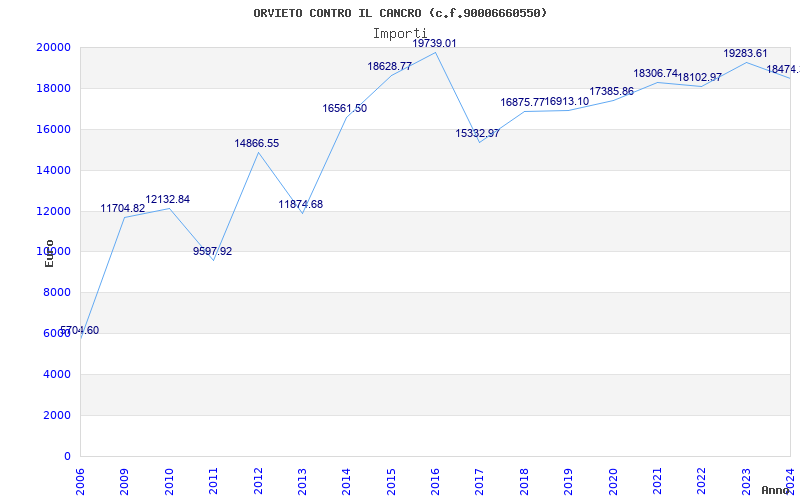
Task: Select the data label 18628.77
Action: click(x=389, y=66)
